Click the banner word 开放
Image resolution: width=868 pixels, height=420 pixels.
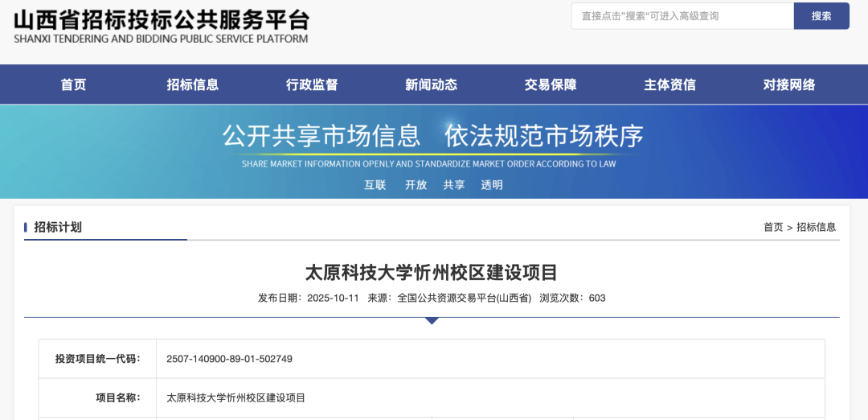(416, 185)
